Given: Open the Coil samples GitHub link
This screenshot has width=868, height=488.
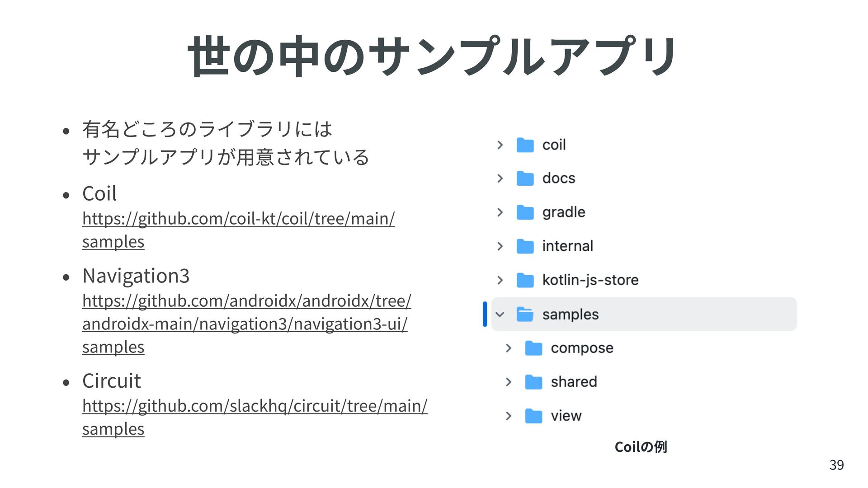Looking at the screenshot, I should (x=239, y=230).
